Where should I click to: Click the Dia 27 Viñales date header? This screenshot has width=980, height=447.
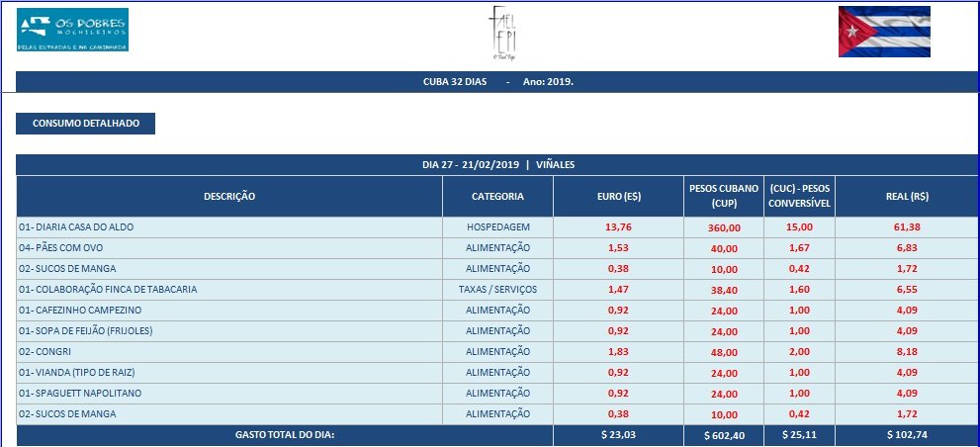tap(497, 164)
